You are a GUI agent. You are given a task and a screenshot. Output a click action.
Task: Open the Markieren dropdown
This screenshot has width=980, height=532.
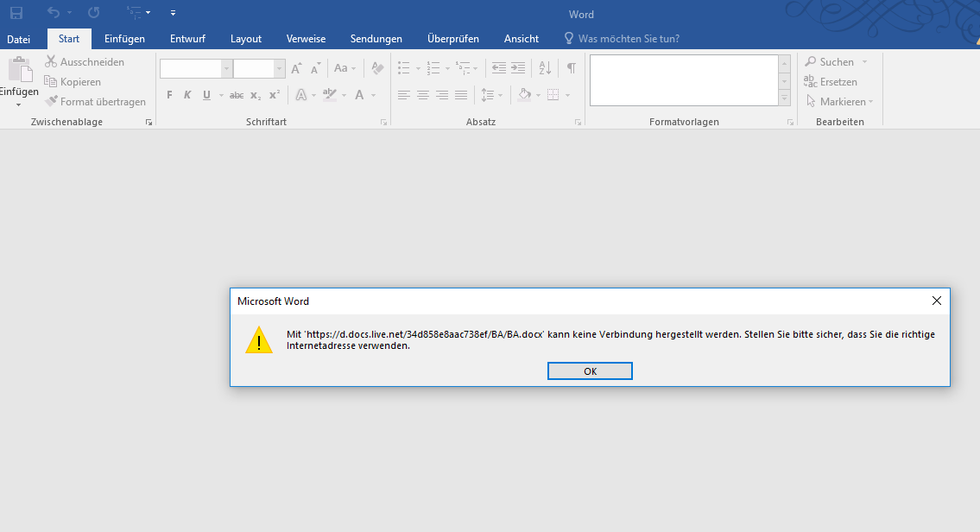pyautogui.click(x=838, y=102)
